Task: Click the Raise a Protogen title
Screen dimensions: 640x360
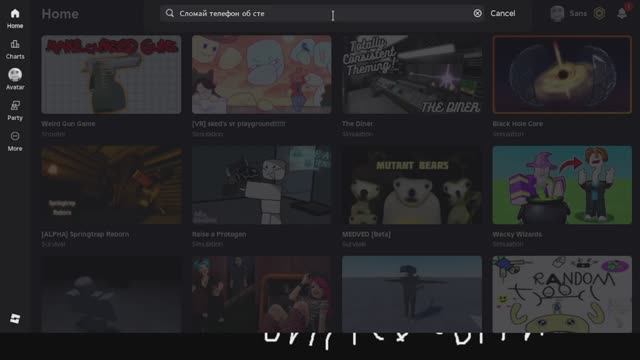Action: (219, 234)
